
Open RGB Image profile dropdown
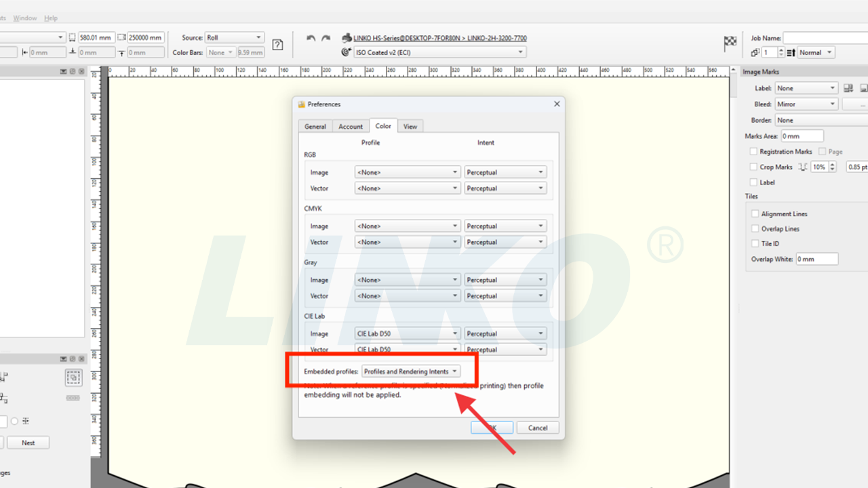(x=408, y=172)
